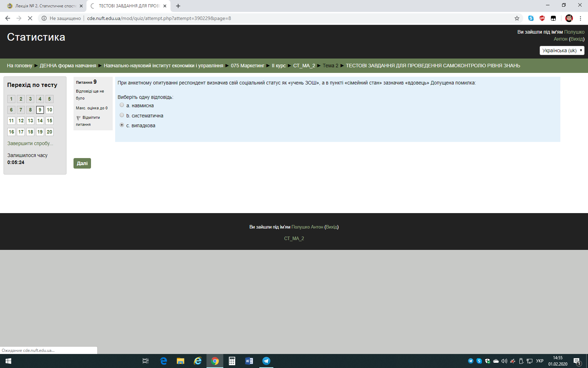Open Telegram from the taskbar

click(x=266, y=361)
